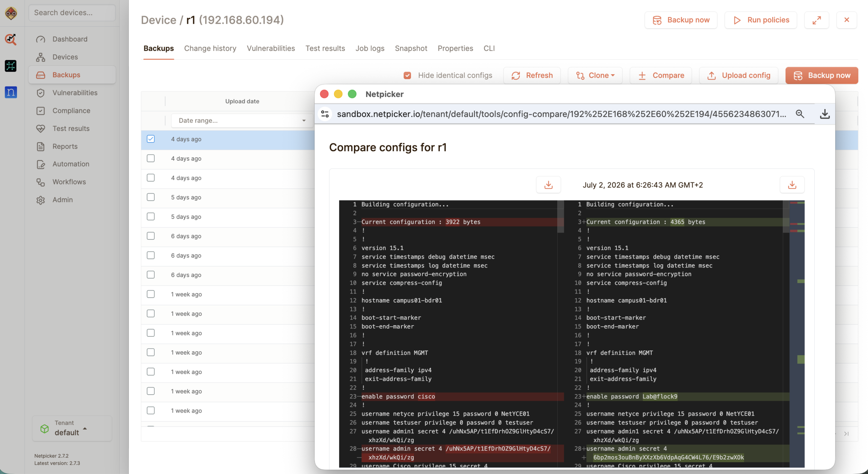Open the device Test results tab
Screen dimensions: 868x474
[x=325, y=48]
